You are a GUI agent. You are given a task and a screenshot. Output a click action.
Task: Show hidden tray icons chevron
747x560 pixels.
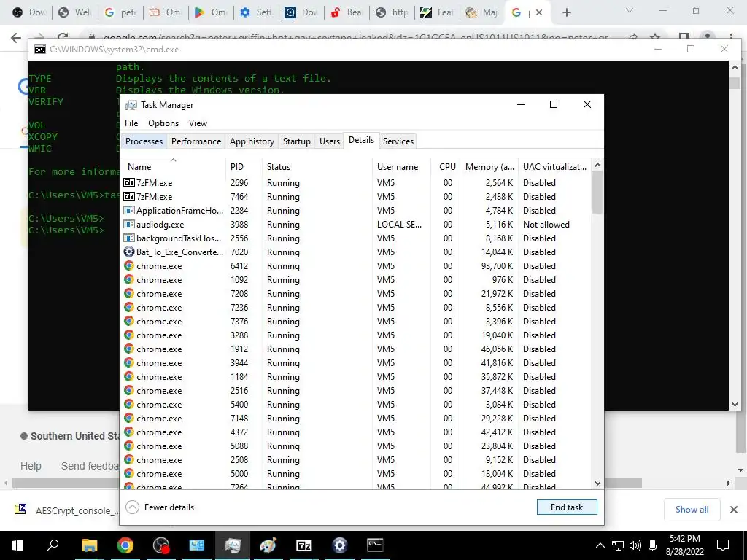(600, 545)
